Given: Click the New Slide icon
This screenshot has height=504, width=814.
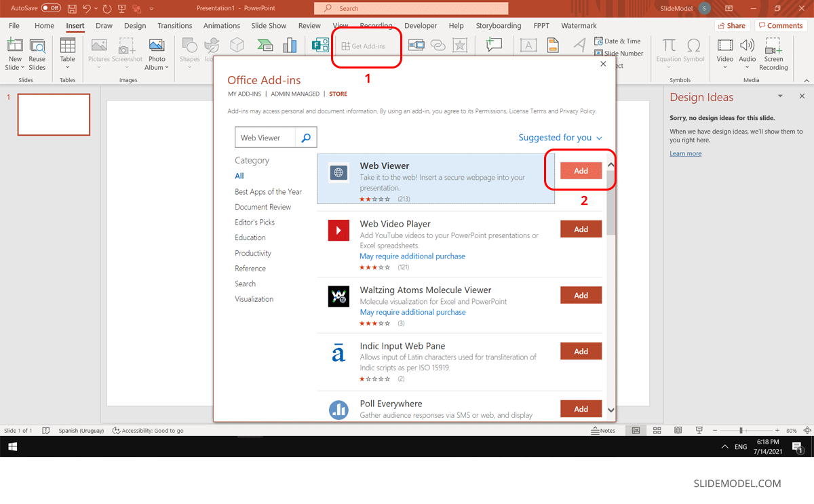Looking at the screenshot, I should click(15, 47).
